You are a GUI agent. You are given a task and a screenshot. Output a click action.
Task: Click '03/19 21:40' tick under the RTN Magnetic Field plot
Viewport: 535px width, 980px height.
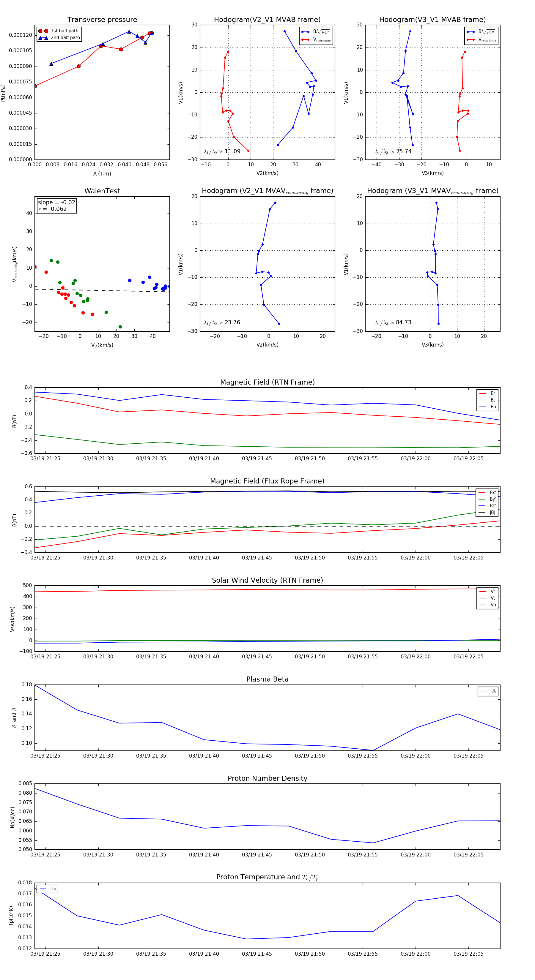click(x=204, y=459)
